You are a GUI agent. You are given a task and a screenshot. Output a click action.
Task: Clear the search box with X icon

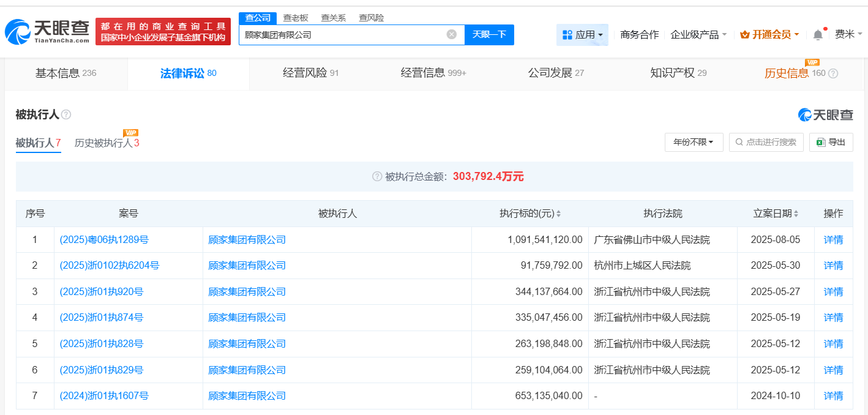click(451, 34)
